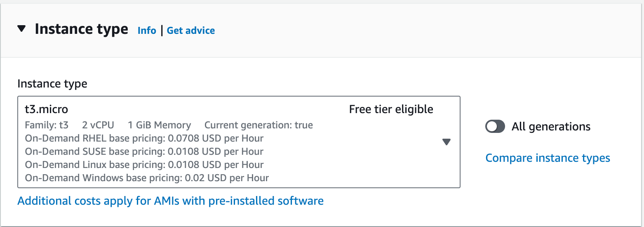Image resolution: width=644 pixels, height=227 pixels.
Task: Click the 1 GiB Memory detail text
Action: pos(159,125)
